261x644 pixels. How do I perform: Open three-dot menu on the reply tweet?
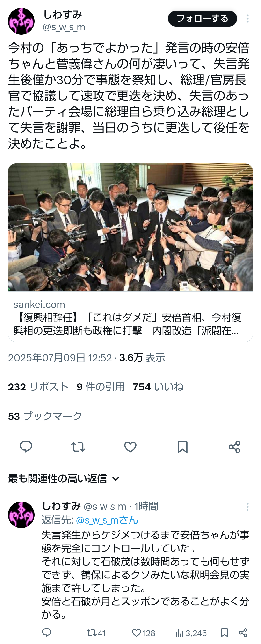coord(247,507)
